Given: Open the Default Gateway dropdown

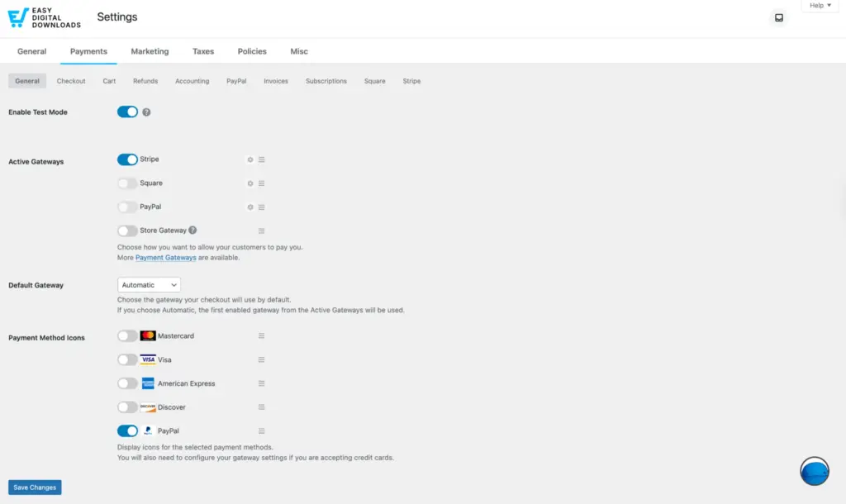Looking at the screenshot, I should coord(149,284).
